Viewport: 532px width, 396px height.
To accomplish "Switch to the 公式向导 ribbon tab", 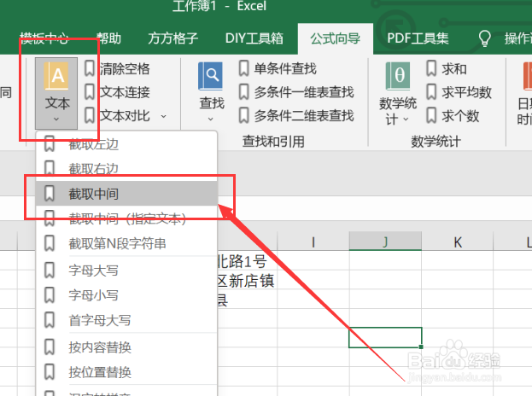I will 336,38.
